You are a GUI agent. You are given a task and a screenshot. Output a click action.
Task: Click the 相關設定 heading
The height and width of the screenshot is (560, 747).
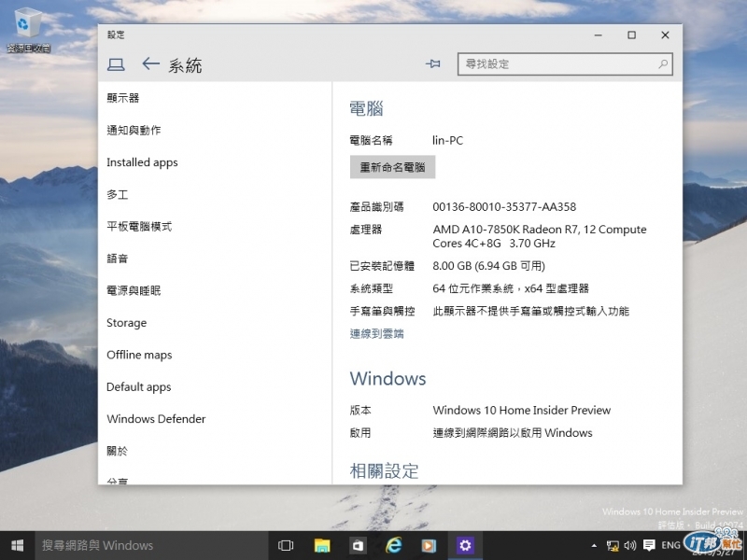click(x=384, y=471)
